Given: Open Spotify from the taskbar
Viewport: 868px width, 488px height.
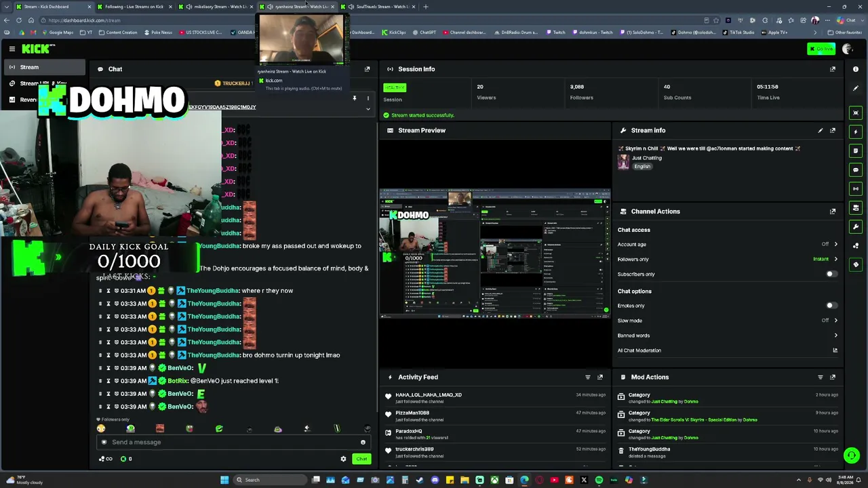Looking at the screenshot, I should 599,480.
